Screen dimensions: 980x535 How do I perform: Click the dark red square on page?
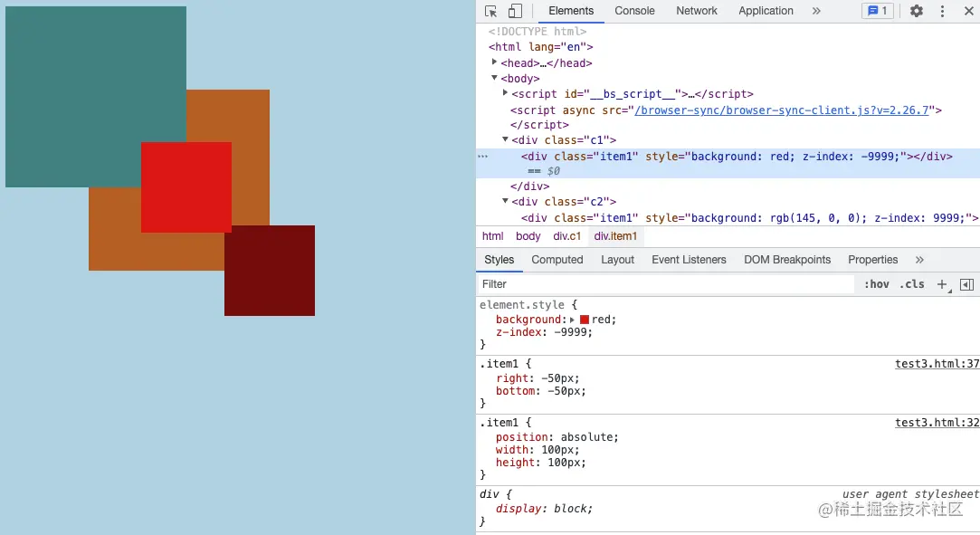pos(270,270)
